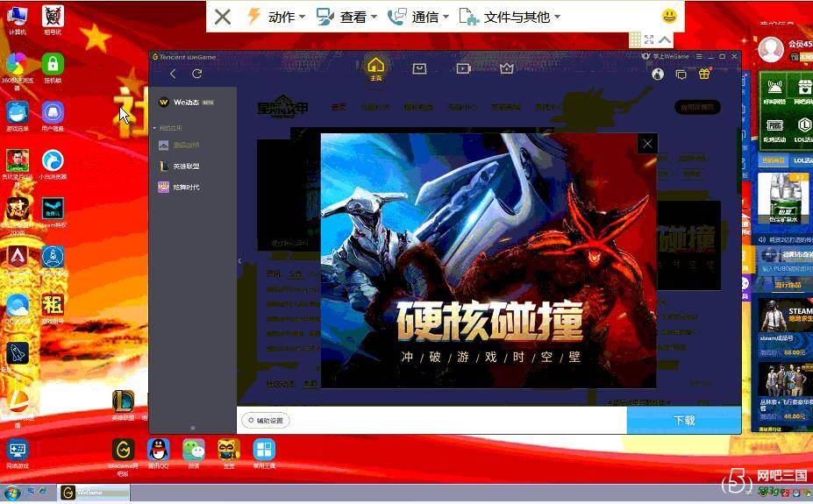The image size is (813, 504).
Task: Click the Windows Start button
Action: 12,493
